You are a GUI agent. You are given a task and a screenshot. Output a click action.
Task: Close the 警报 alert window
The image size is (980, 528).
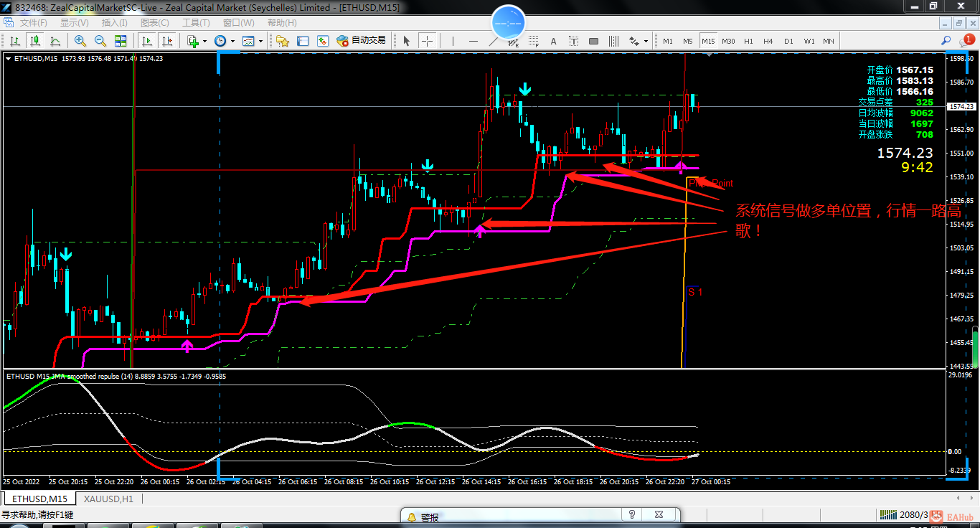658,514
